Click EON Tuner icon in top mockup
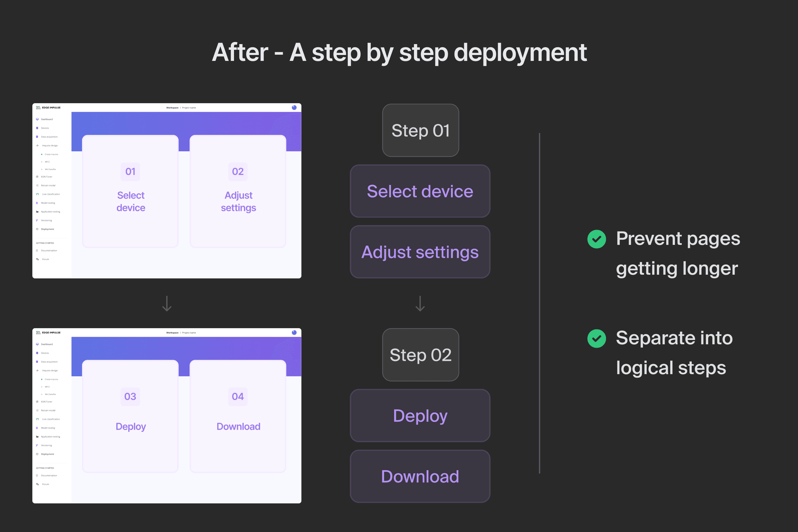The width and height of the screenshot is (798, 532). (x=37, y=177)
